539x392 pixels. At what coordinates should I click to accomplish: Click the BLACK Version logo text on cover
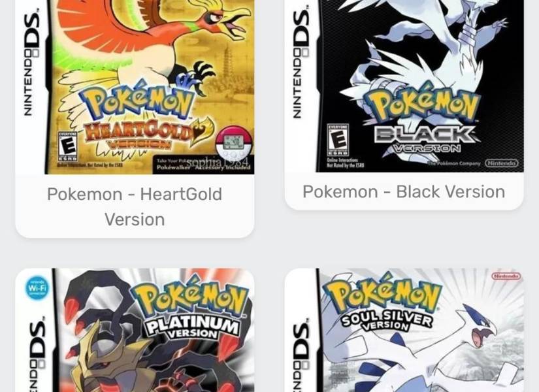coord(425,139)
